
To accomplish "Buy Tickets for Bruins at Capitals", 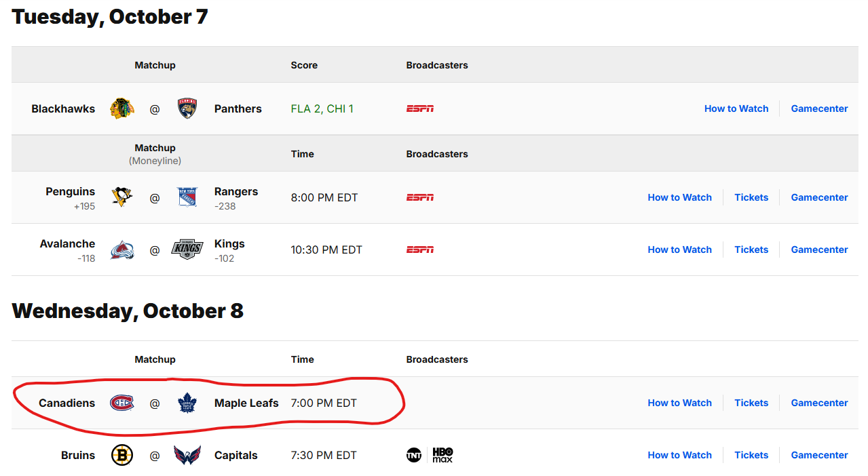I will coord(751,455).
